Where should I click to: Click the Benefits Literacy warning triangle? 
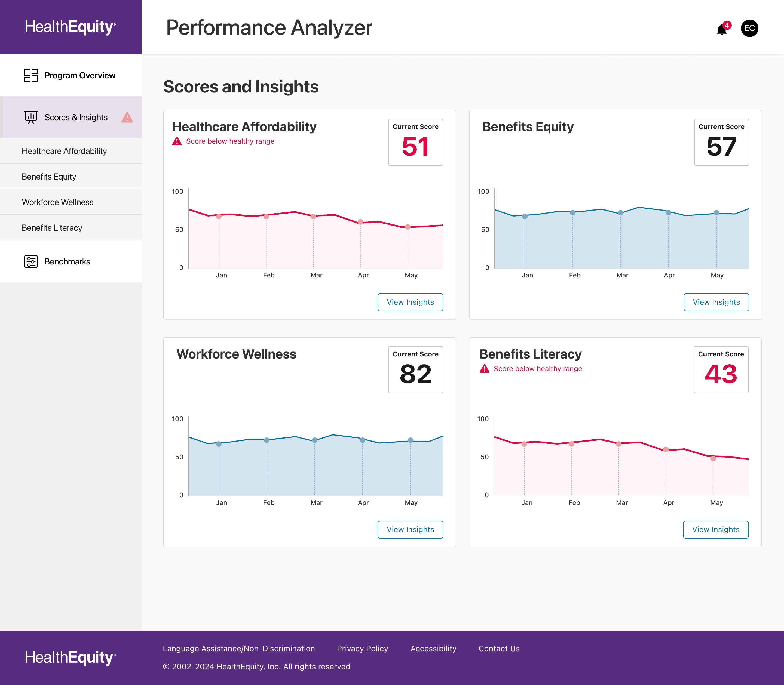(x=484, y=369)
